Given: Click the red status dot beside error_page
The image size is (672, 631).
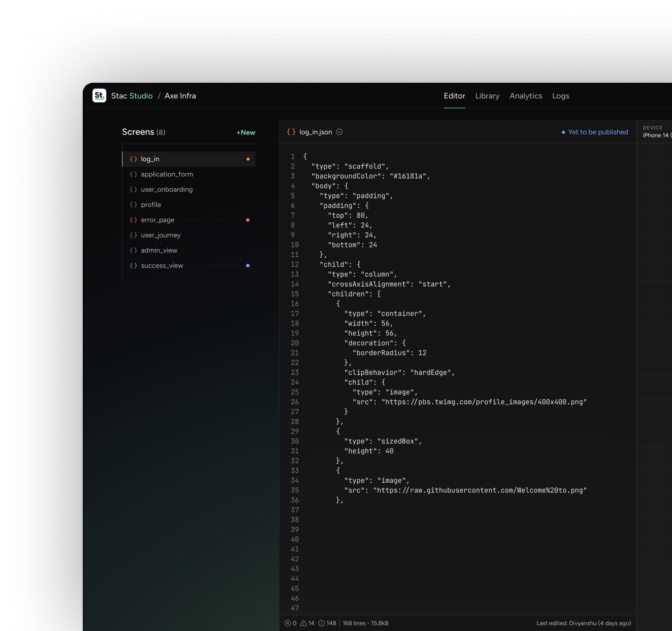Looking at the screenshot, I should (x=248, y=220).
